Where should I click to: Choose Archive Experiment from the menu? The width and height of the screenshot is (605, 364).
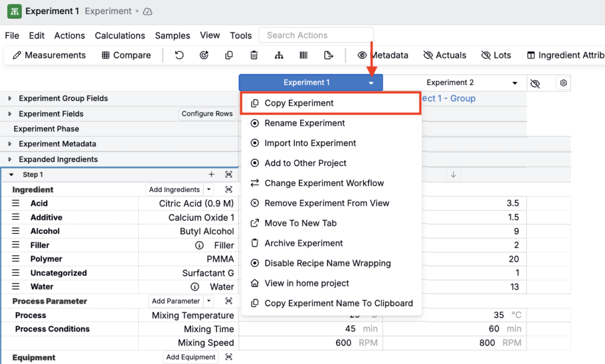coord(304,243)
